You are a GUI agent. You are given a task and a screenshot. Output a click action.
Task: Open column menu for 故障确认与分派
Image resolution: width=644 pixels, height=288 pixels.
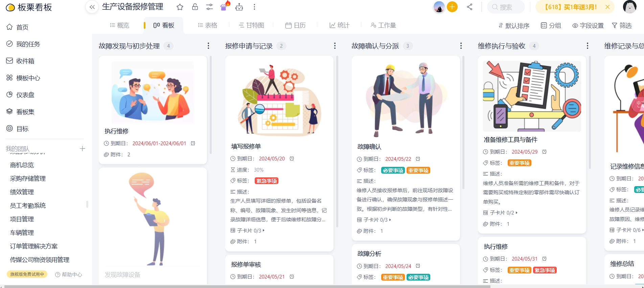pyautogui.click(x=461, y=46)
